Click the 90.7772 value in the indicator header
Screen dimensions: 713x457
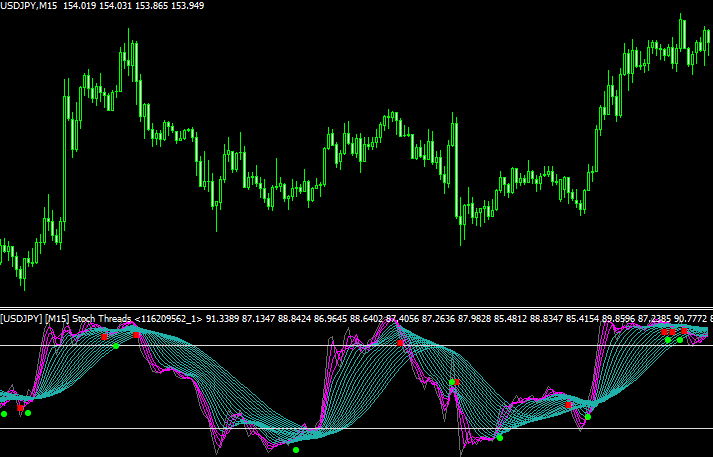pyautogui.click(x=690, y=319)
